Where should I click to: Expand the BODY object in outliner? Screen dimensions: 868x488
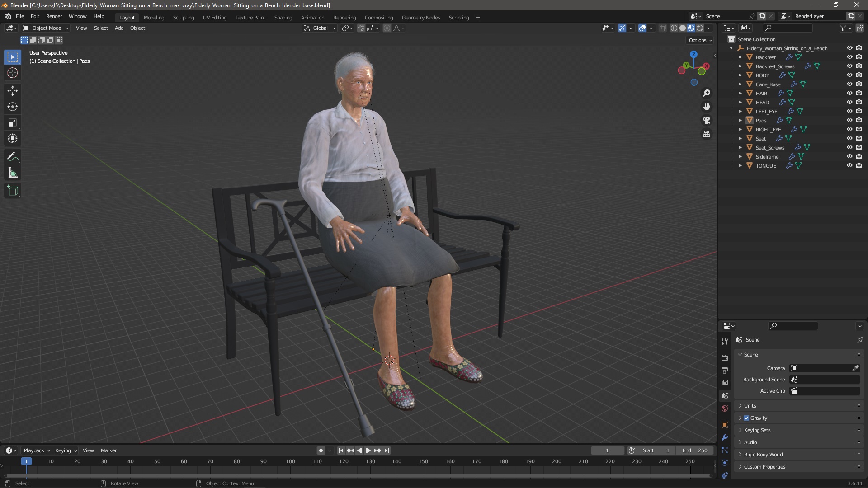(x=741, y=75)
